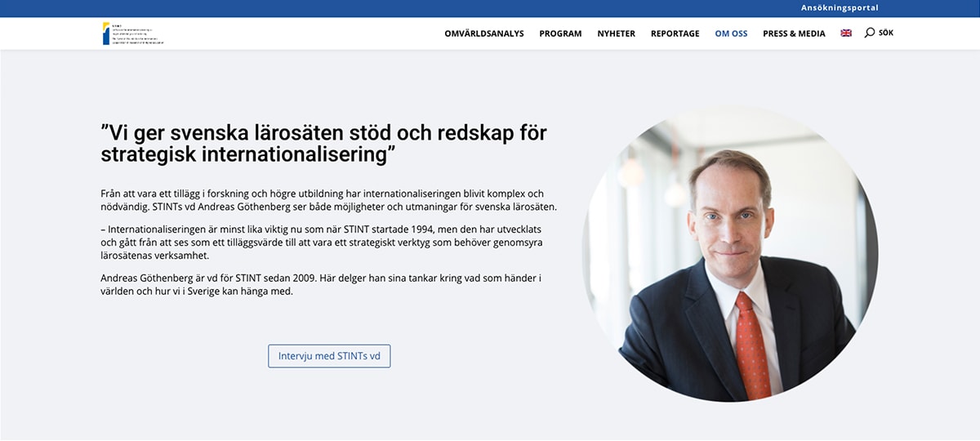Click the Intervju med STINTs vd button
The height and width of the screenshot is (441, 980).
[x=329, y=356]
